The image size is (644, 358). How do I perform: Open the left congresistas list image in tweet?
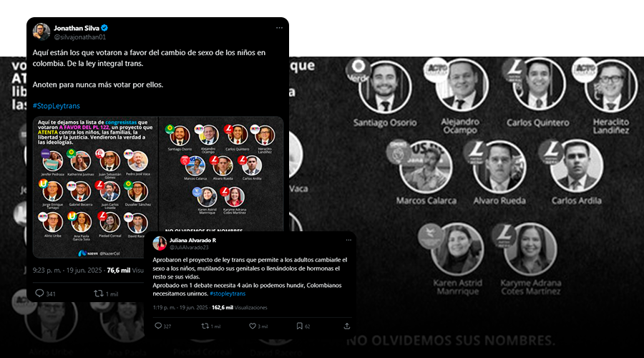click(x=95, y=188)
